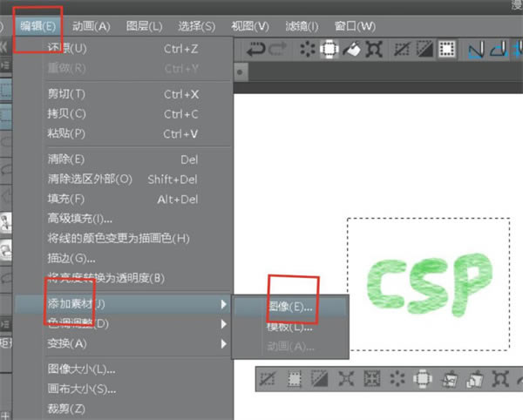
Task: Open 高级填充(I)... dialog entry
Action: 123,219
